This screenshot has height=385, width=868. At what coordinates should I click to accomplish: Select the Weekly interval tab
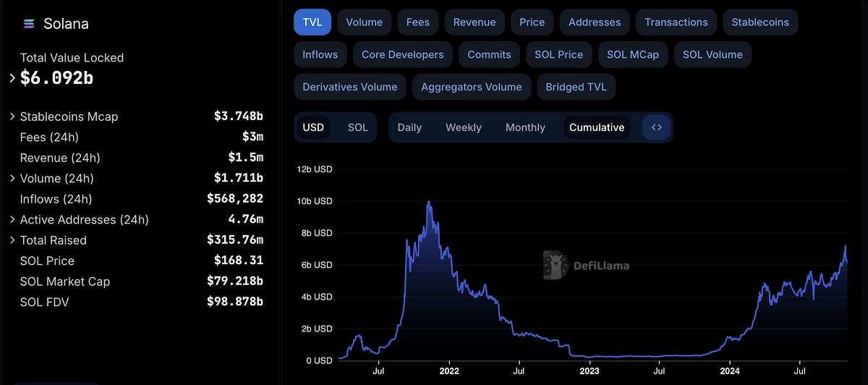463,127
